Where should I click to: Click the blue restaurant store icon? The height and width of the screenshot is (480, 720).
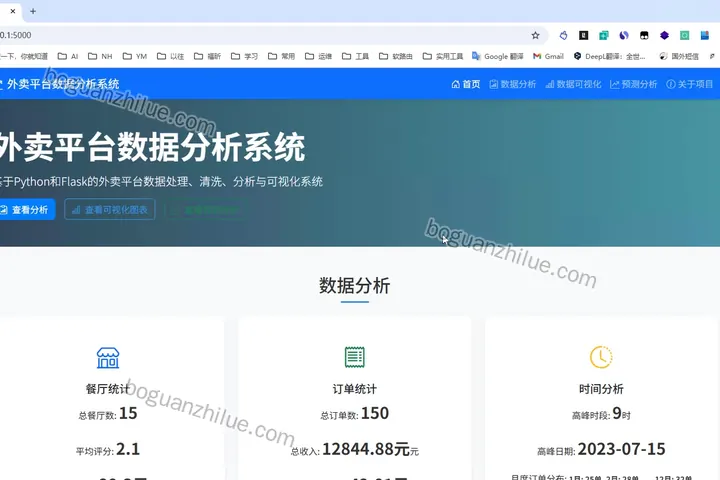coord(108,357)
